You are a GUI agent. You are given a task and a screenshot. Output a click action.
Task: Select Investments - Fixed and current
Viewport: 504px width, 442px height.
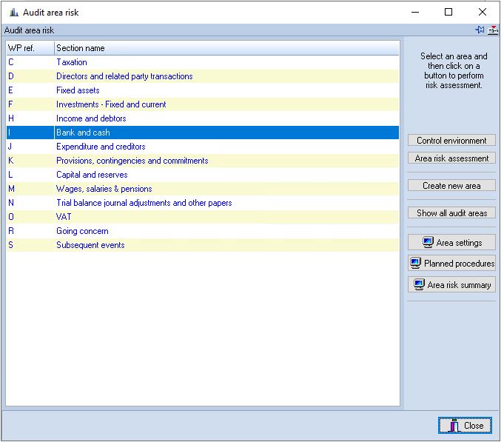[203, 104]
